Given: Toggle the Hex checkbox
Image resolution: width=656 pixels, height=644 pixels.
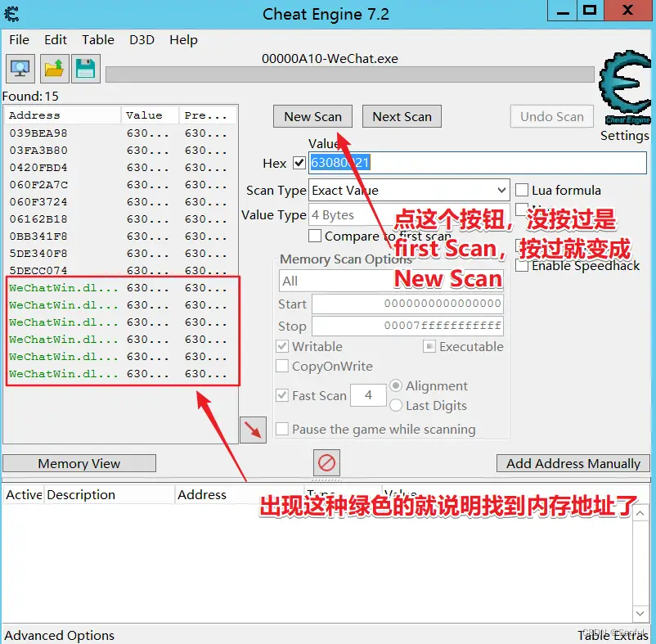Looking at the screenshot, I should [x=299, y=163].
